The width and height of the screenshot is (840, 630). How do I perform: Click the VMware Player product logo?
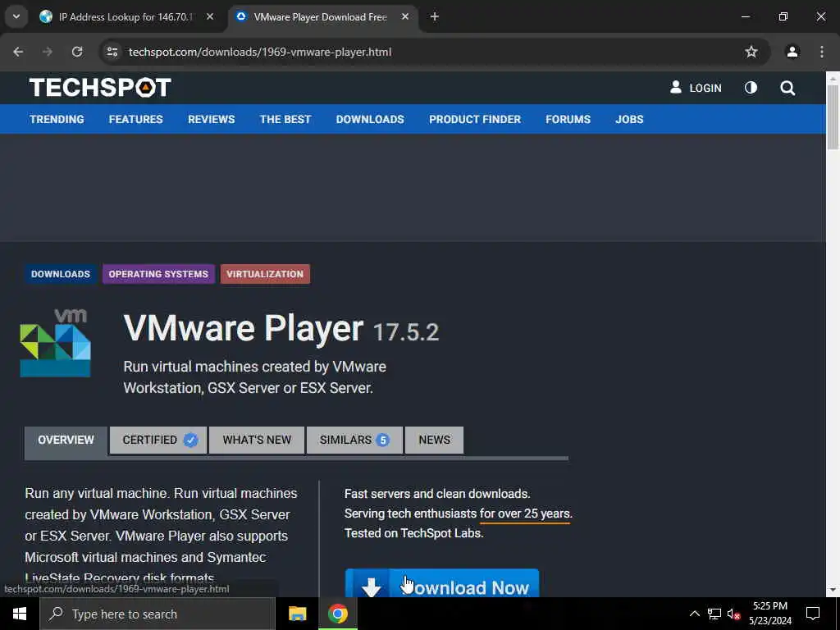point(55,343)
